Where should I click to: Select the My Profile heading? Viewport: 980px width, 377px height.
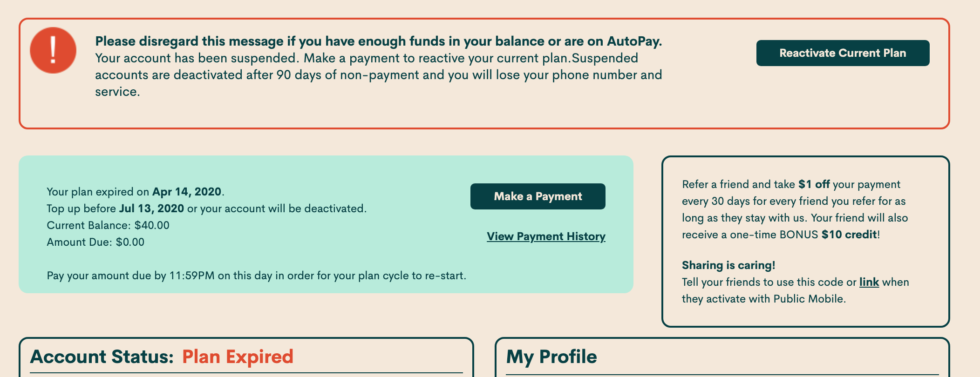click(551, 357)
